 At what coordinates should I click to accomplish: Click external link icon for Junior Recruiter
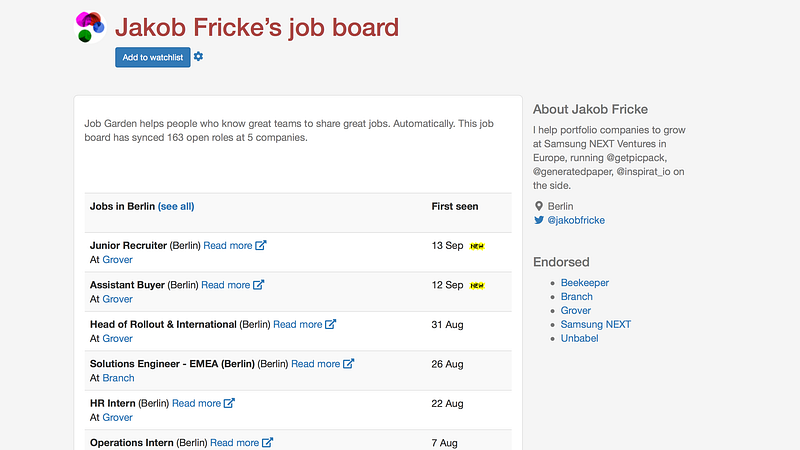[261, 245]
